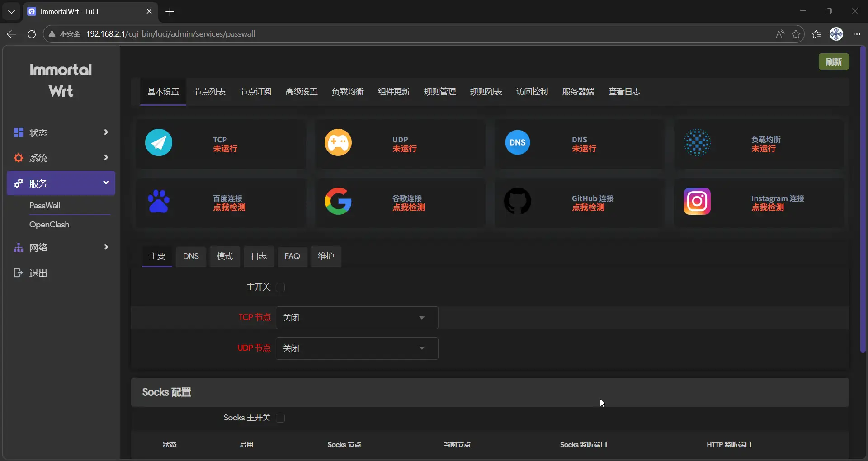Switch to the 节点列表 tab
Image resolution: width=868 pixels, height=461 pixels.
pos(209,92)
